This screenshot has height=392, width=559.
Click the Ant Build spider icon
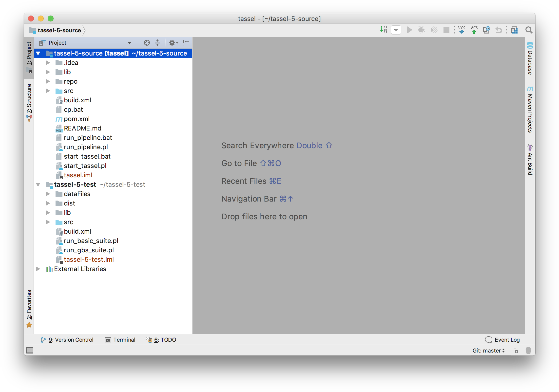tap(530, 148)
